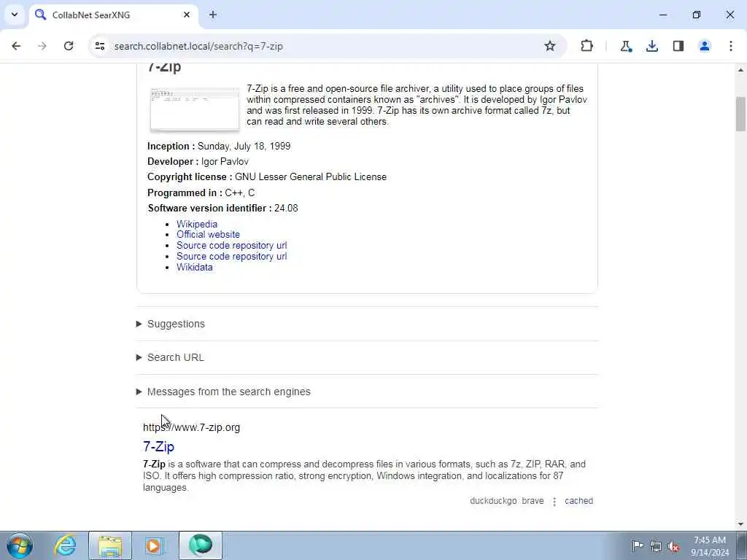Screen dimensions: 747x560
Task: Select the CollabNet SearXNG tab
Action: 114,15
